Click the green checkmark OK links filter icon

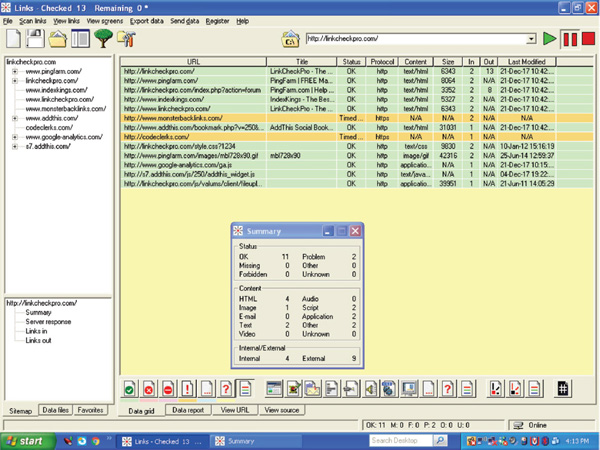(x=131, y=388)
